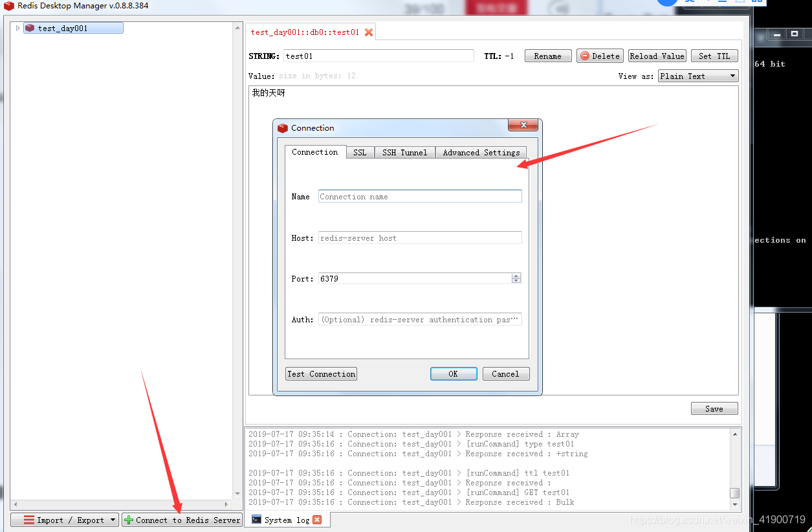Image resolution: width=812 pixels, height=532 pixels.
Task: Click the Connection dialog title Redis icon
Action: 283,128
